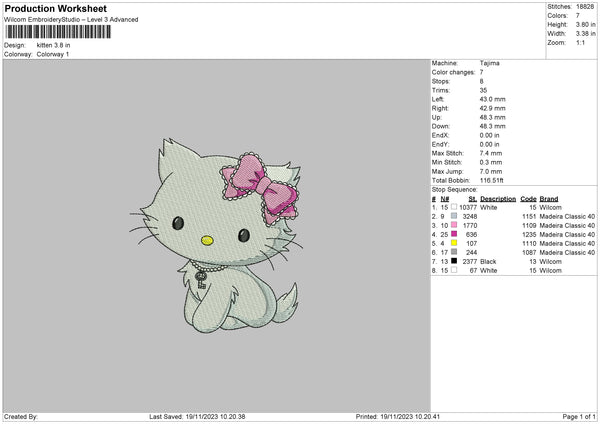Click the Black swatch in row 7
Viewport: 600px width, 424px height.
tap(454, 261)
